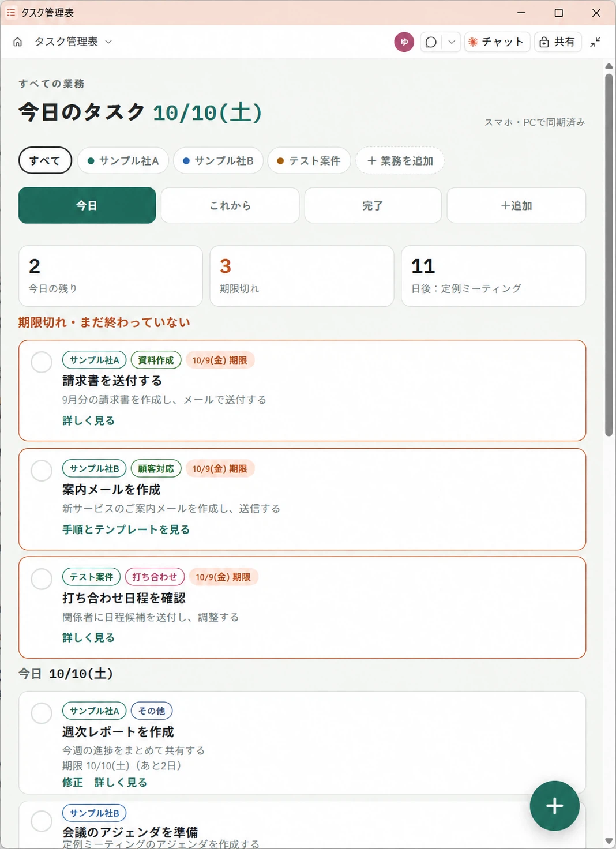Click the green floating plus button
The image size is (616, 849).
[x=555, y=806]
